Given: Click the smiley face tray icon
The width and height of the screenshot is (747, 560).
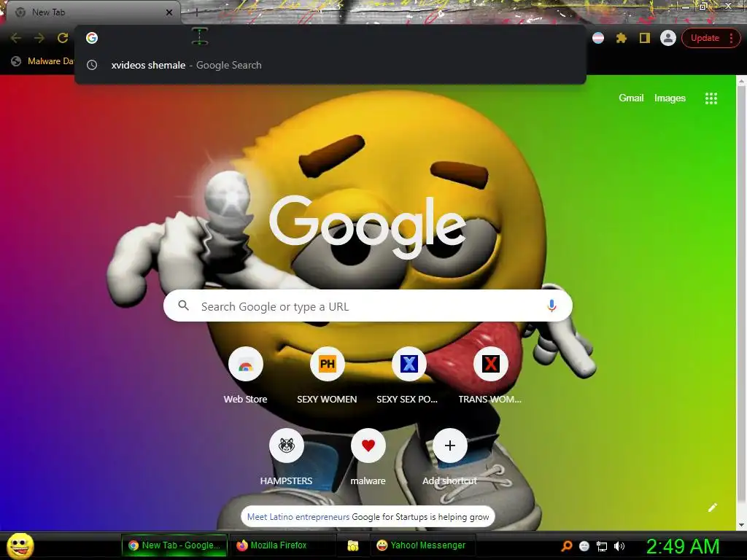Looking at the screenshot, I should (584, 546).
